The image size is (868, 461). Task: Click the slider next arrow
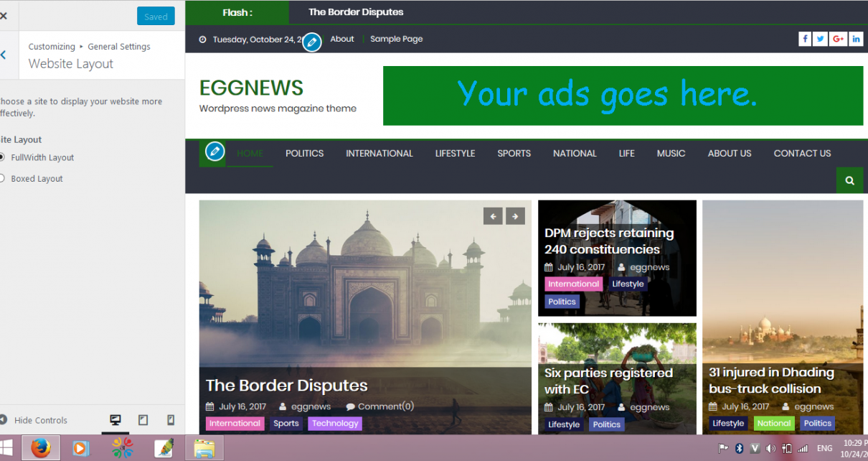click(515, 216)
